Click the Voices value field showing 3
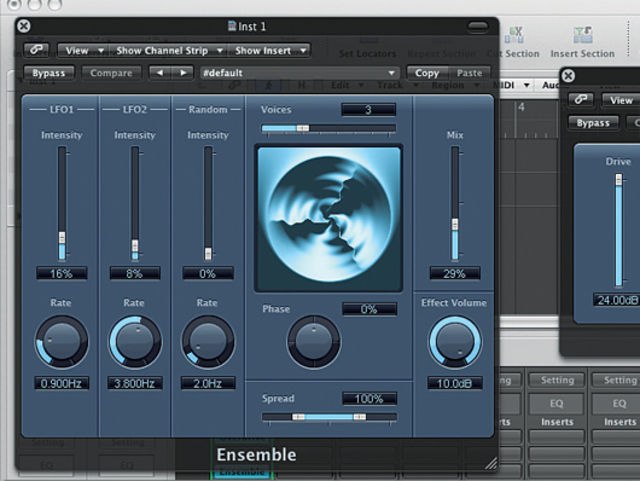The image size is (640, 481). pyautogui.click(x=369, y=110)
